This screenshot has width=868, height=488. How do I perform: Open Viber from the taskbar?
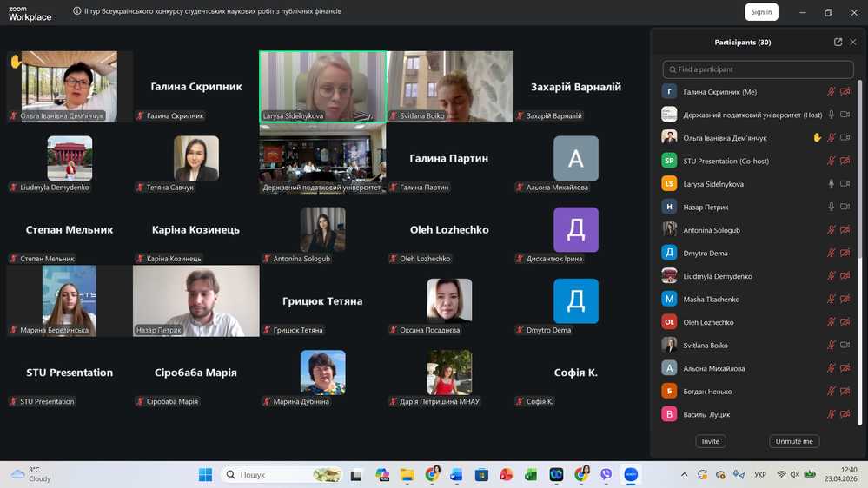point(606,475)
